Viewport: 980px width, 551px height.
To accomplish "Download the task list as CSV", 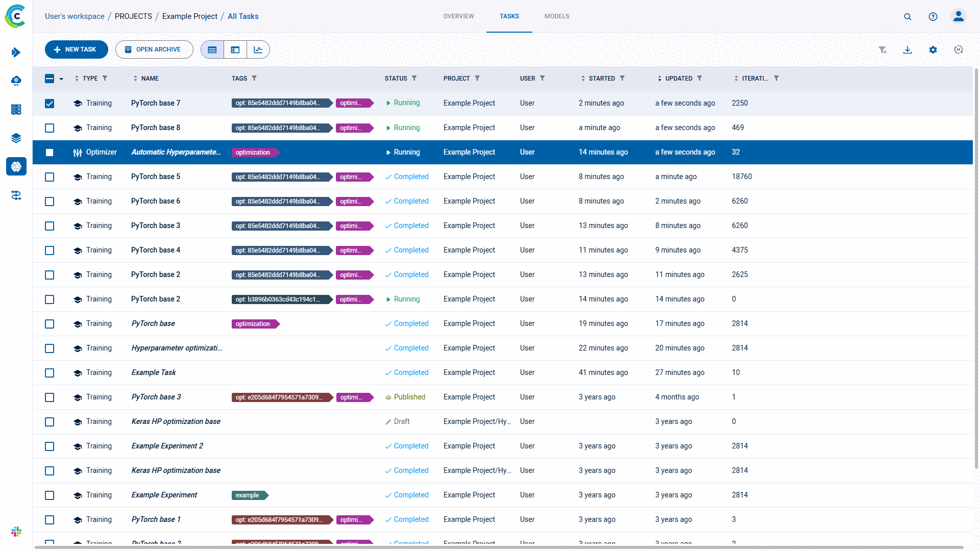I will click(908, 49).
